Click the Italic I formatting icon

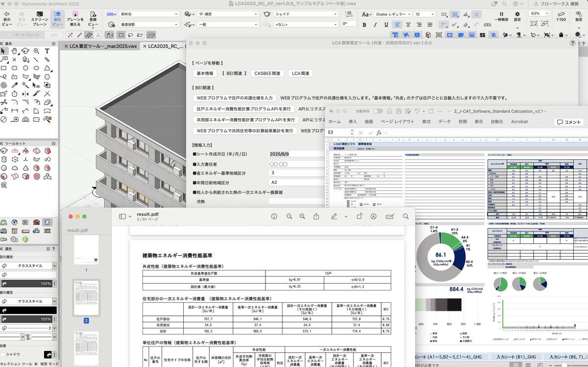(x=375, y=24)
